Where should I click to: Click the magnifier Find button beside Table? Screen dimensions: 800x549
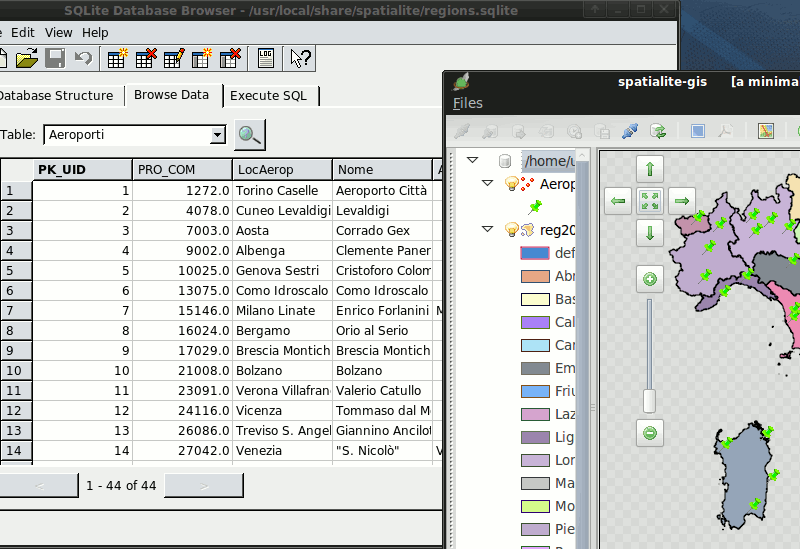249,135
